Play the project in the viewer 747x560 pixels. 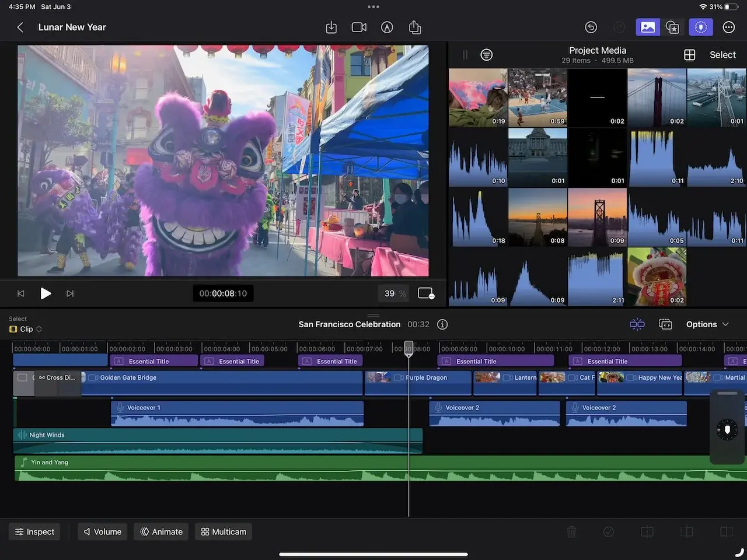[46, 293]
